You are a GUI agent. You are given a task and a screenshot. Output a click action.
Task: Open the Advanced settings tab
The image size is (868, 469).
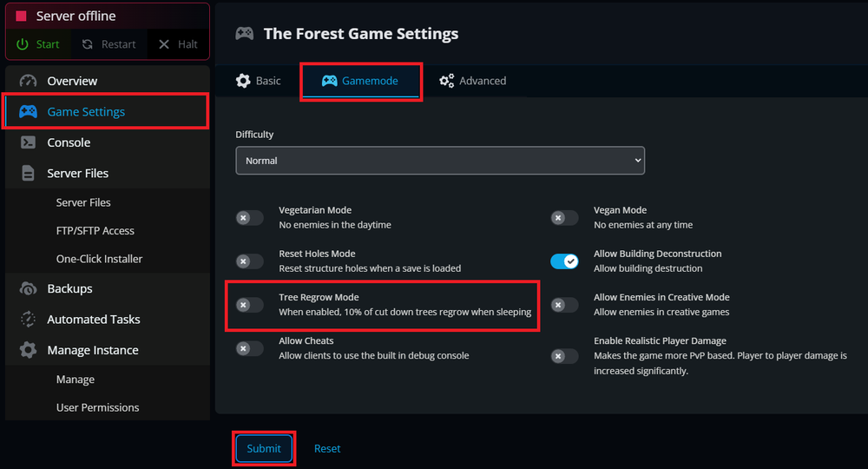(x=472, y=81)
